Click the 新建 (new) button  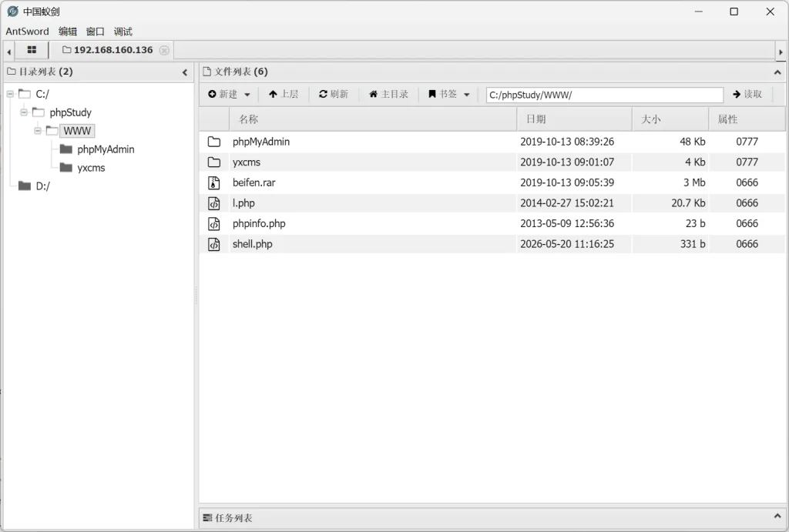pyautogui.click(x=223, y=94)
